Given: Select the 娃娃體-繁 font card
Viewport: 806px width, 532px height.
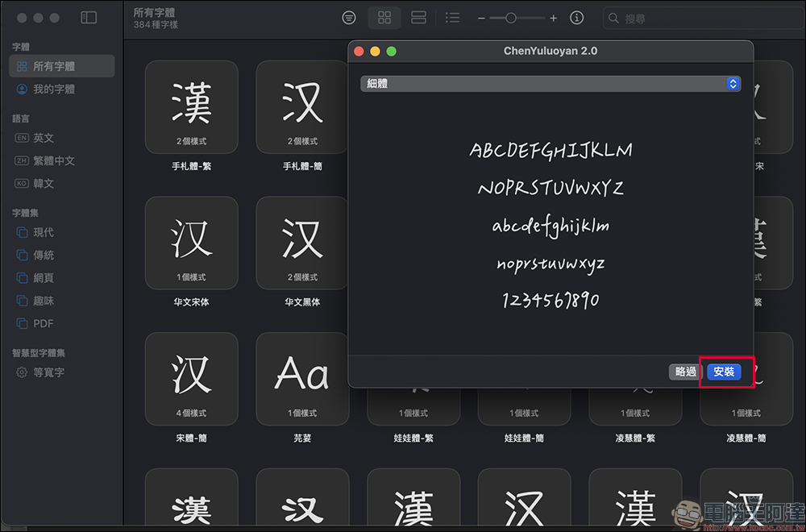Looking at the screenshot, I should pyautogui.click(x=413, y=406).
